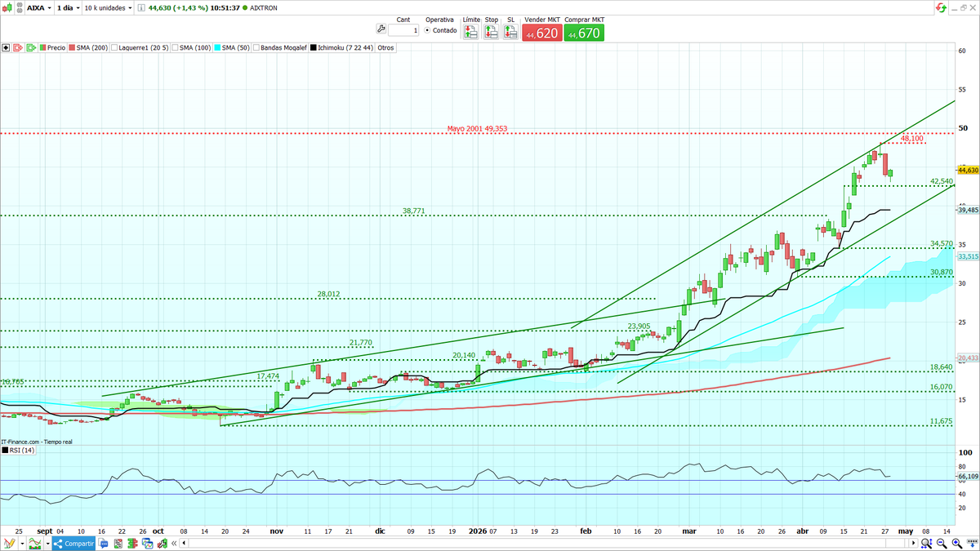This screenshot has height=551, width=980.
Task: Click the SL stop-loss order icon
Action: tap(510, 32)
